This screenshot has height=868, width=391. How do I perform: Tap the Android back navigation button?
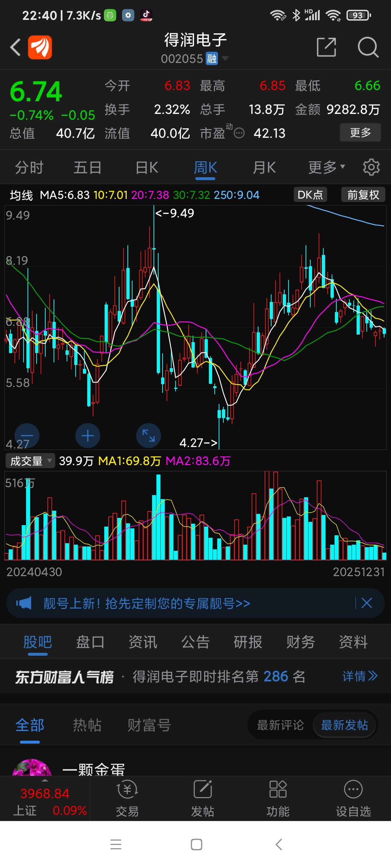pos(278,844)
